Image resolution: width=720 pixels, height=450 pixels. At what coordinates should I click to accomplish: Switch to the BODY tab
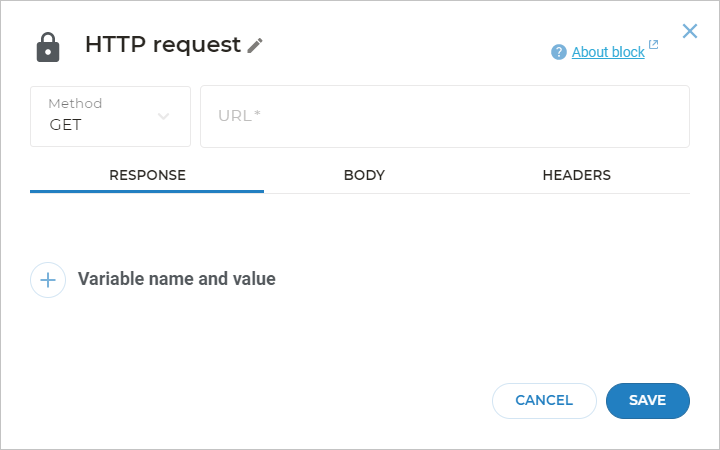click(364, 175)
